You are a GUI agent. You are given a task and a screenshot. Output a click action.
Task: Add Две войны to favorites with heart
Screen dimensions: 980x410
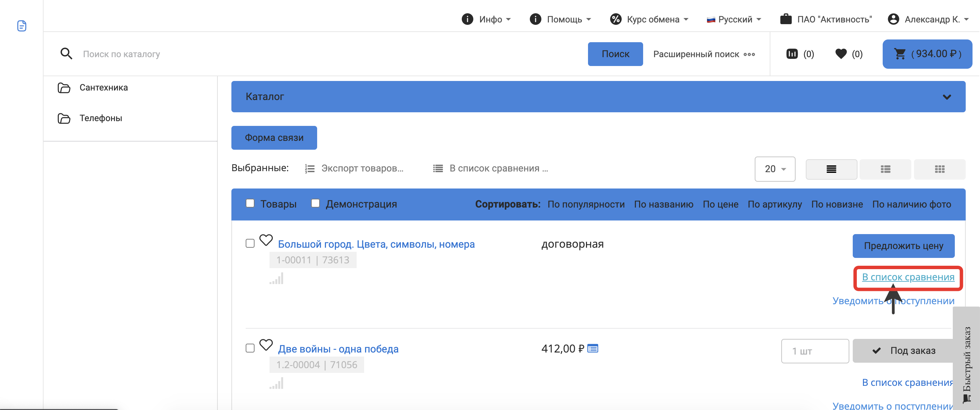[266, 345]
